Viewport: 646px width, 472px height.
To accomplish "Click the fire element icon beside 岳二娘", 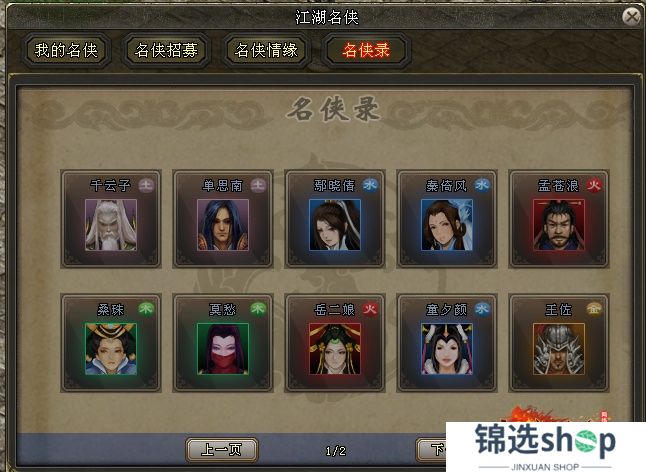I will pos(370,308).
